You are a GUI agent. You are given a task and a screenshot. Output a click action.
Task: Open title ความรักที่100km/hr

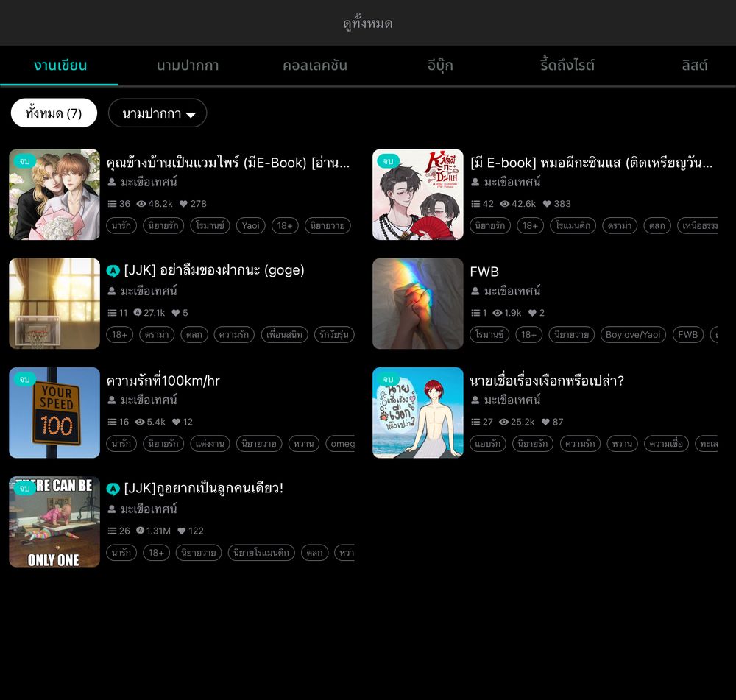163,381
